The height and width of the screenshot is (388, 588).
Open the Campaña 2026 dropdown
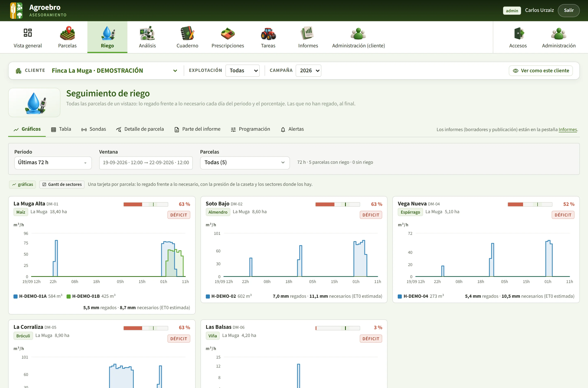pyautogui.click(x=308, y=70)
